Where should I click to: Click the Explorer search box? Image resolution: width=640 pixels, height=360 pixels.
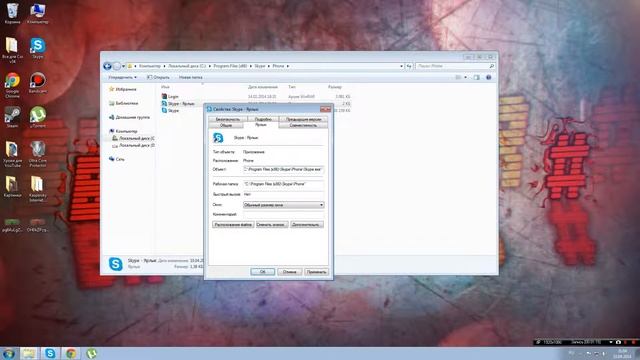455,66
